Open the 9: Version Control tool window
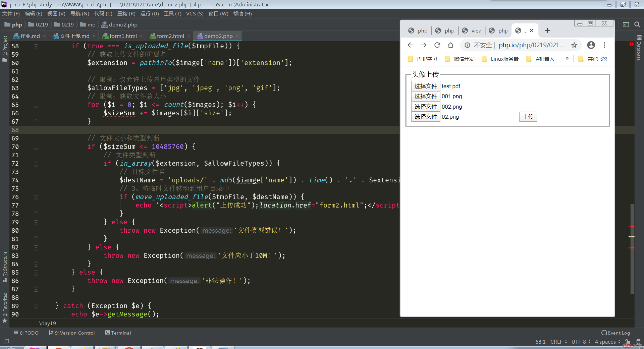The image size is (644, 349). click(x=72, y=333)
